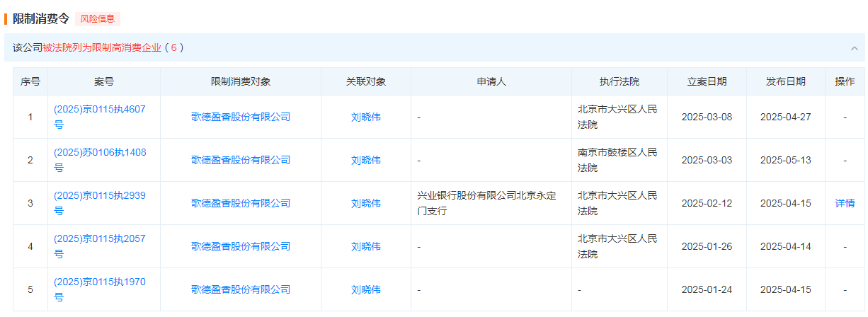Select publish date 2025-05-13
The height and width of the screenshot is (317, 868).
click(x=786, y=160)
